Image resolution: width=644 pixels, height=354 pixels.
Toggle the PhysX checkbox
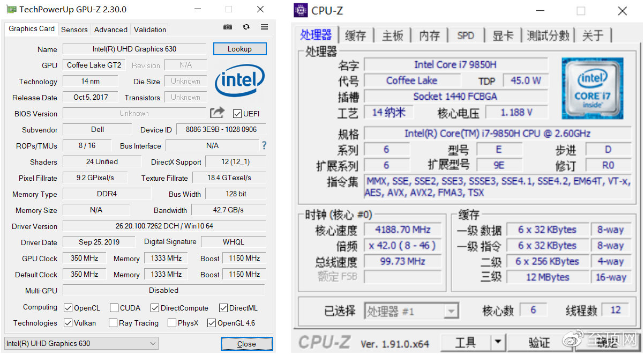coord(172,323)
